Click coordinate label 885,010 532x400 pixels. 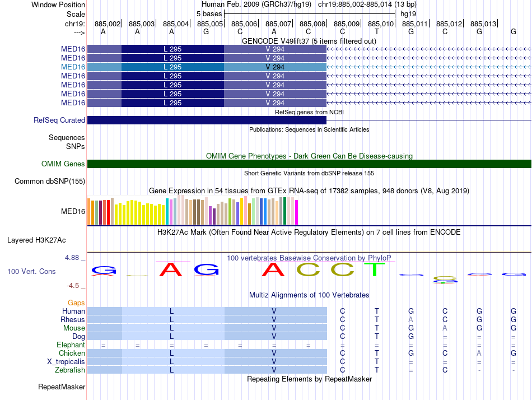(381, 24)
